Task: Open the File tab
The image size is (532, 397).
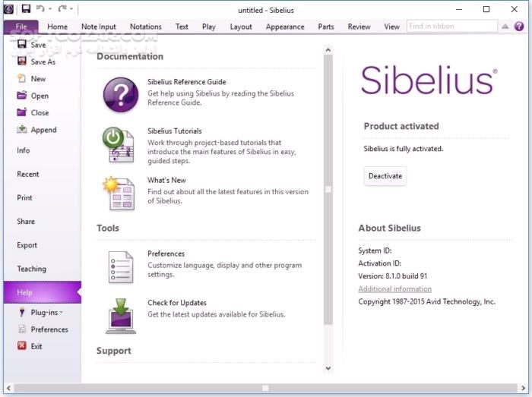Action: coord(21,27)
